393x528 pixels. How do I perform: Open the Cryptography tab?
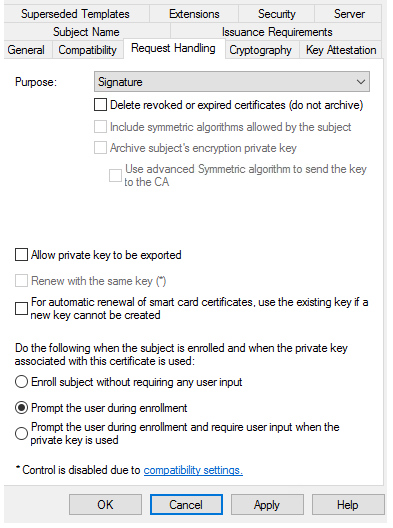(260, 50)
